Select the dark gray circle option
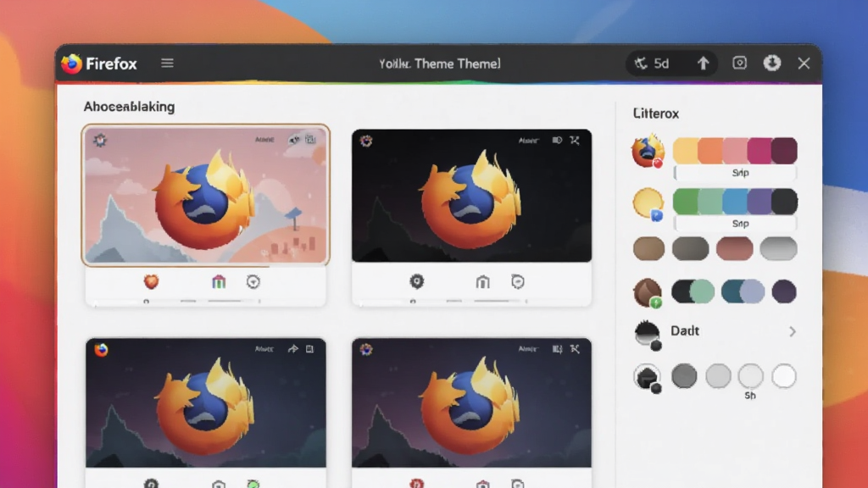Image resolution: width=868 pixels, height=488 pixels. coord(684,377)
